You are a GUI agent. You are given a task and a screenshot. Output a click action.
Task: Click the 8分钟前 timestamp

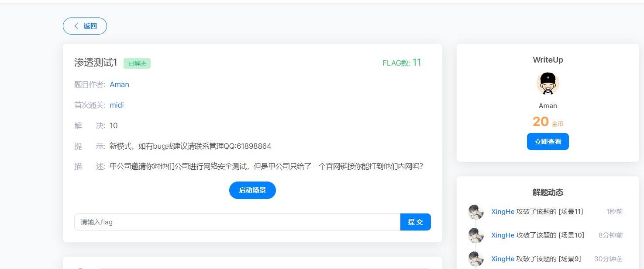coord(611,235)
